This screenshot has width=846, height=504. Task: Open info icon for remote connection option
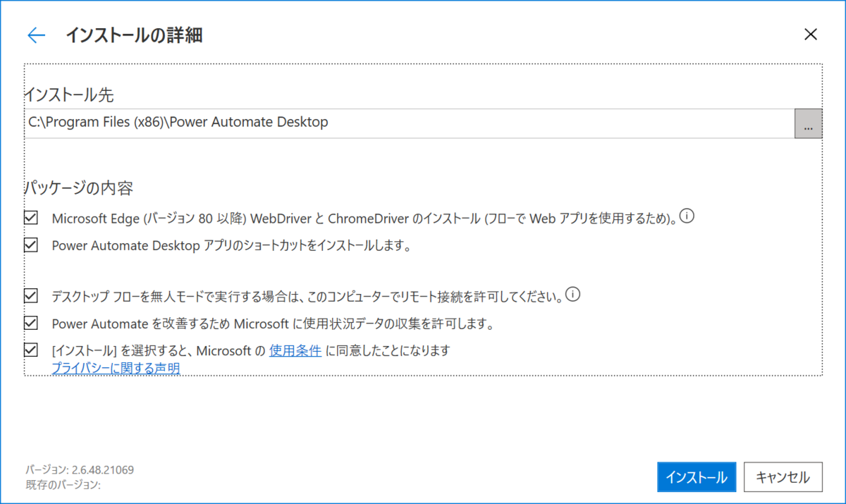573,295
